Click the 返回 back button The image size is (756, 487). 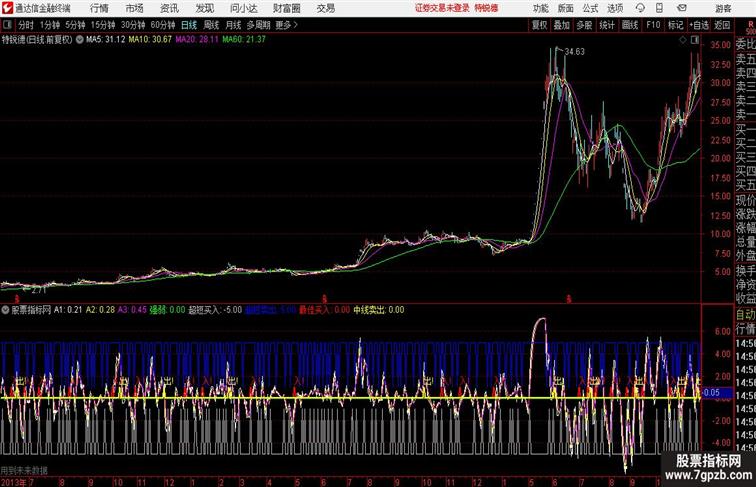click(722, 25)
